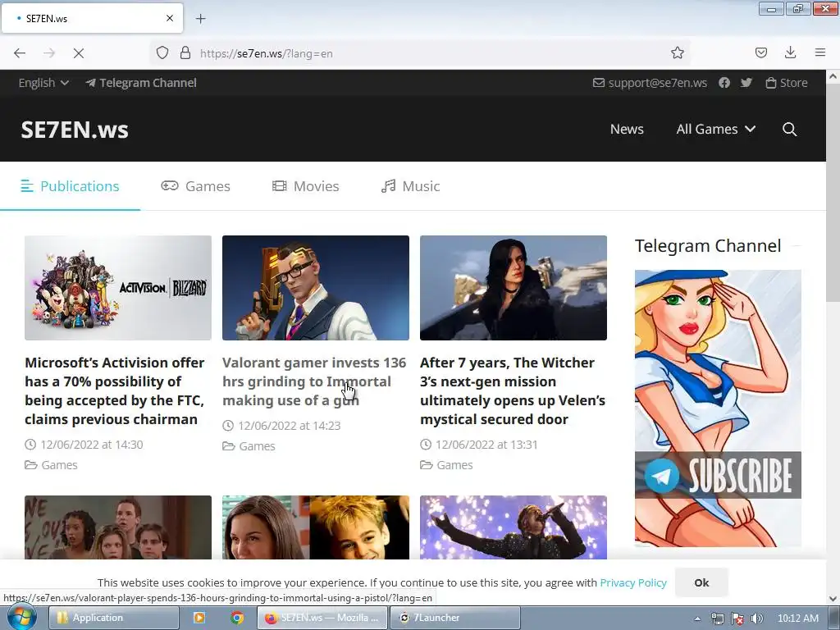Open the site search magnifier icon
The width and height of the screenshot is (840, 630).
pos(789,129)
